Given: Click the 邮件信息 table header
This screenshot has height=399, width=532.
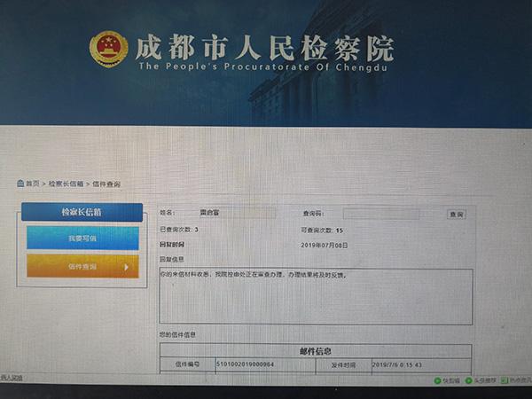Looking at the screenshot, I should 316,351.
